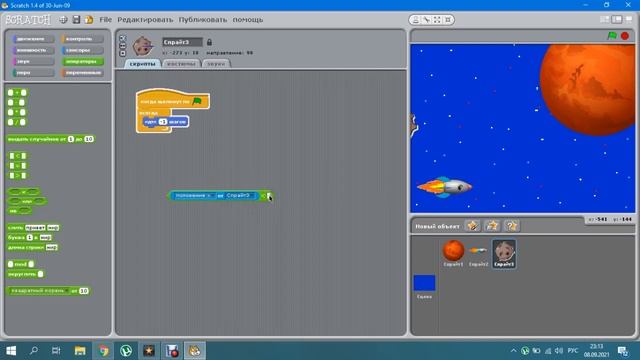Select the Звук blocks category
640x360 pixels.
[x=33, y=61]
